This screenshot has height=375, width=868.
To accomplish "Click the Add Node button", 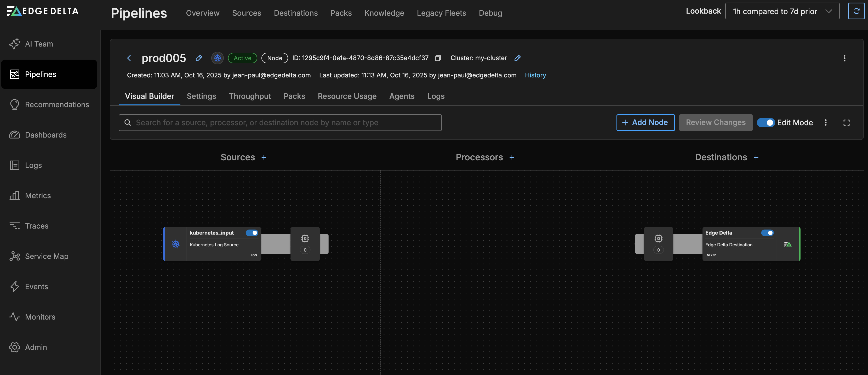I will pyautogui.click(x=645, y=123).
